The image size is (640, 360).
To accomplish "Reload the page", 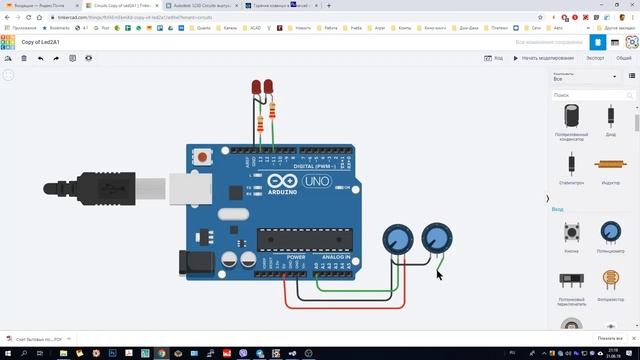I will (29, 18).
